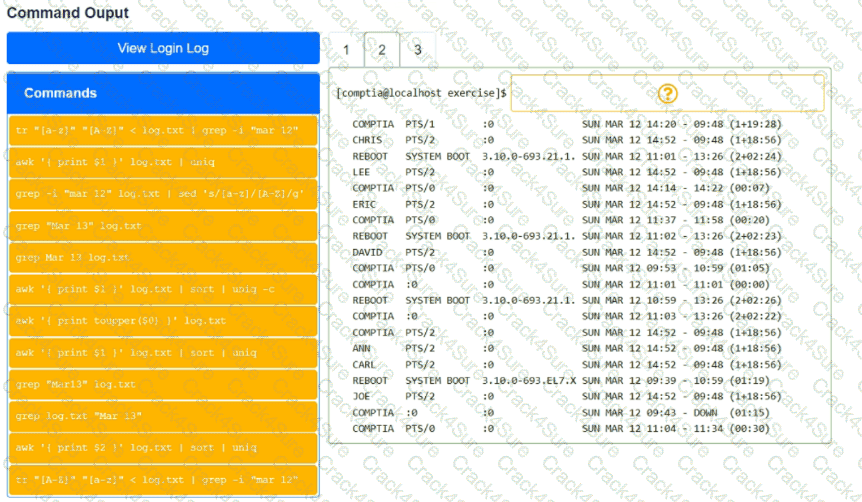This screenshot has height=502, width=862.
Task: Switch to output tab 1
Action: 345,49
